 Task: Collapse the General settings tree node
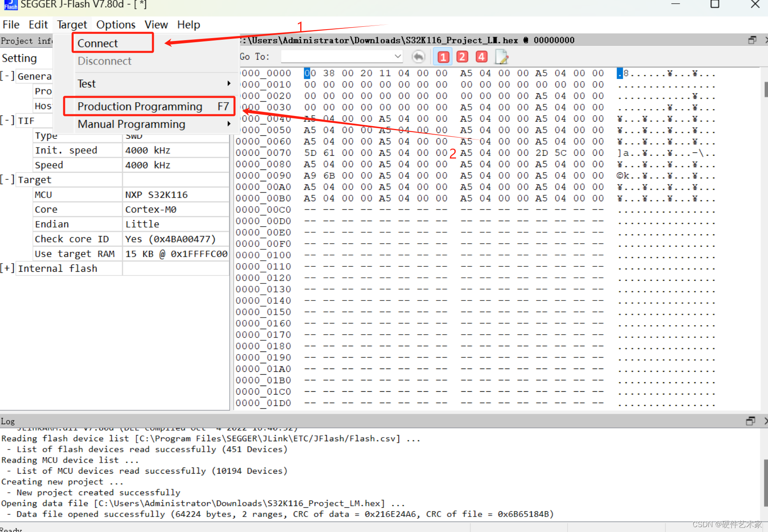coord(7,75)
